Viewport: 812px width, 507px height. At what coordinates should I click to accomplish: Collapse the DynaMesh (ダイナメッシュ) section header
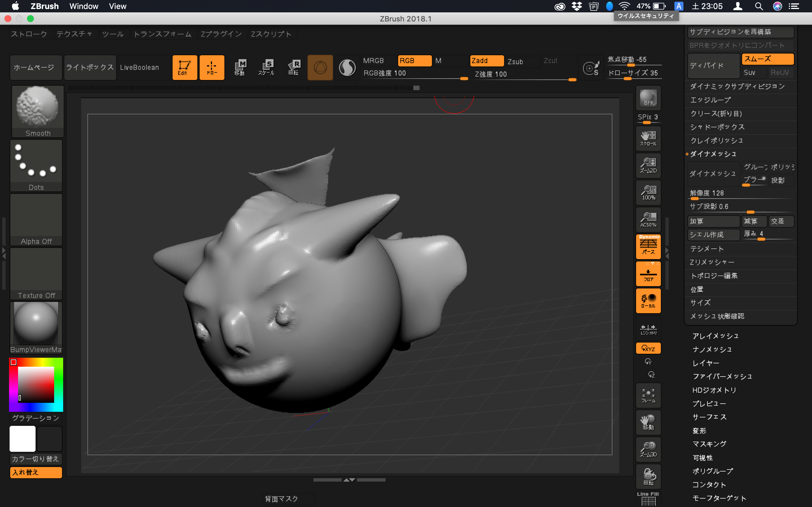click(x=713, y=154)
